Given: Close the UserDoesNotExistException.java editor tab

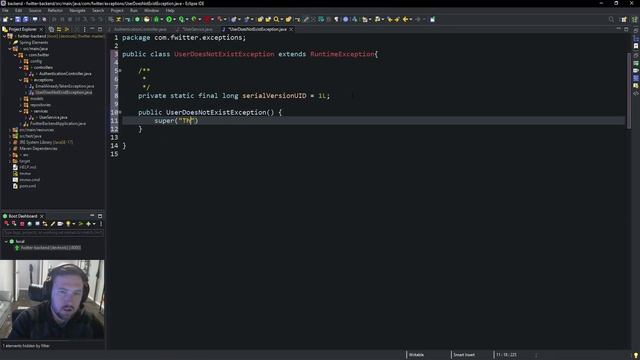Looking at the screenshot, I should pyautogui.click(x=291, y=29).
